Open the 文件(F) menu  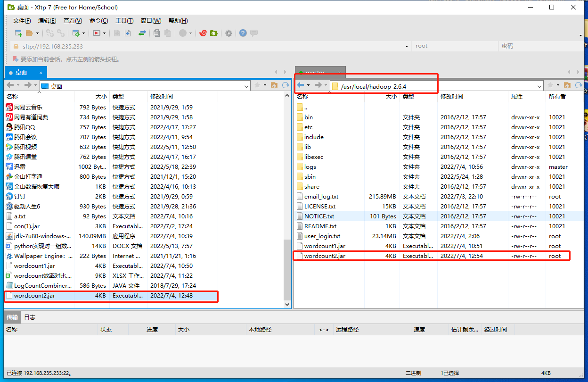[22, 21]
